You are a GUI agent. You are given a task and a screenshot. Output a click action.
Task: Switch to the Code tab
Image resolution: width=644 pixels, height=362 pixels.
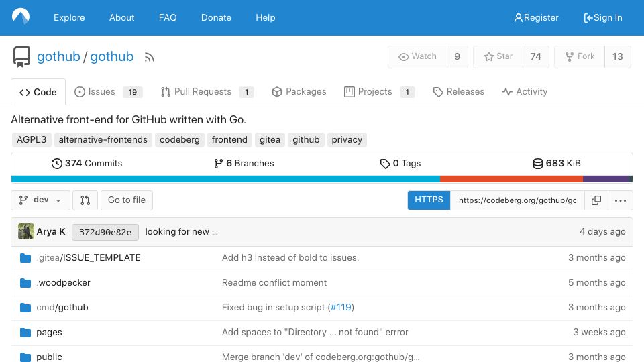pyautogui.click(x=38, y=92)
